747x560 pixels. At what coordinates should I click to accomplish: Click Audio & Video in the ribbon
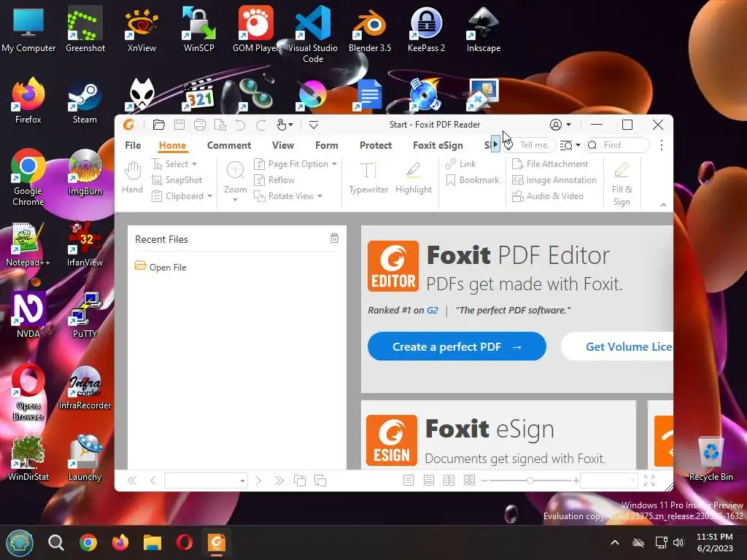(547, 196)
